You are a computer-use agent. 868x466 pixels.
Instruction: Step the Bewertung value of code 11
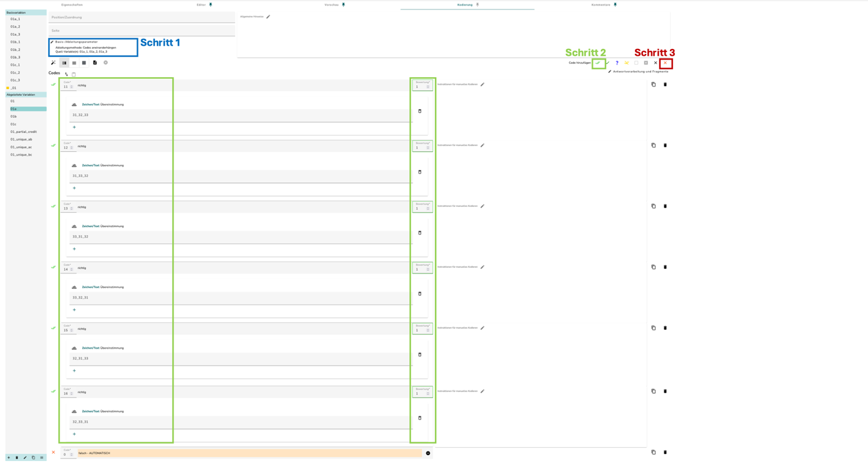pos(428,87)
